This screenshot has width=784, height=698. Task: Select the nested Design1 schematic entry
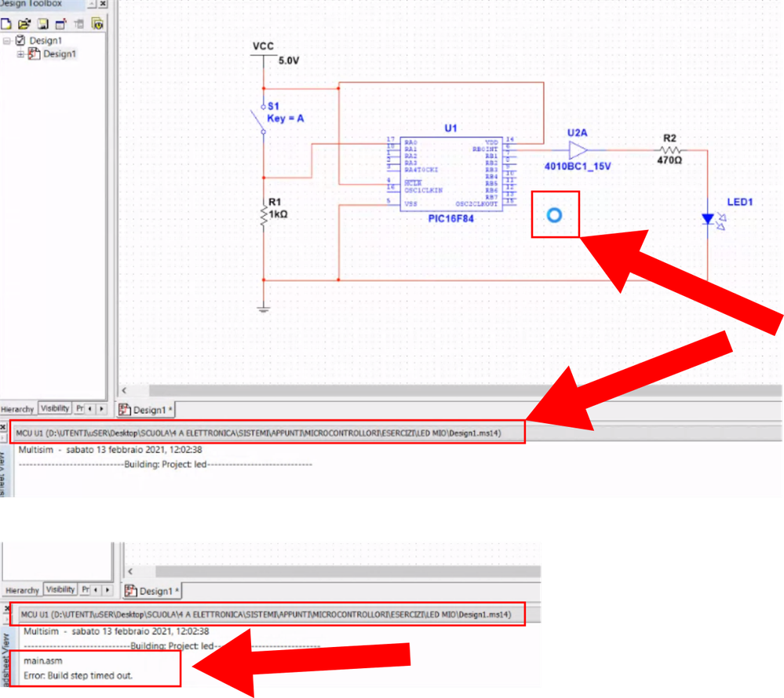[60, 53]
